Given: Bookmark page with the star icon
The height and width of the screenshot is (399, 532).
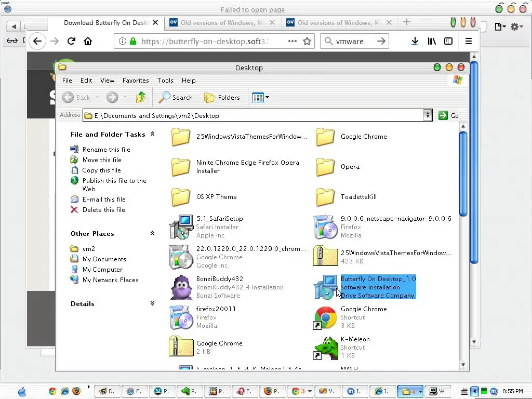Looking at the screenshot, I should [307, 41].
